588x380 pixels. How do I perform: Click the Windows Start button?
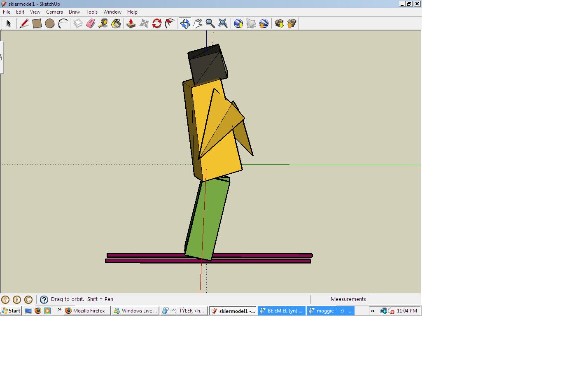coord(11,311)
